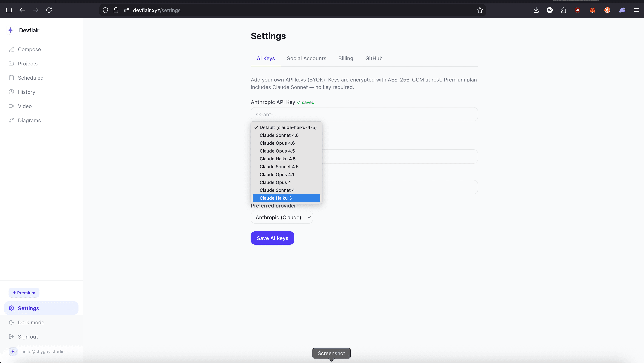The width and height of the screenshot is (644, 363).
Task: Open the MetaMask browser extension
Action: 592,10
